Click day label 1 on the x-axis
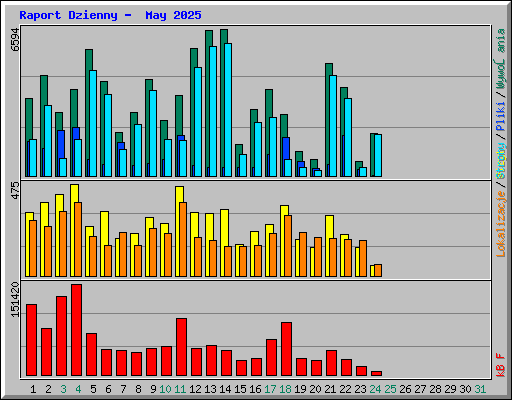This screenshot has width=512, height=400. pyautogui.click(x=33, y=389)
